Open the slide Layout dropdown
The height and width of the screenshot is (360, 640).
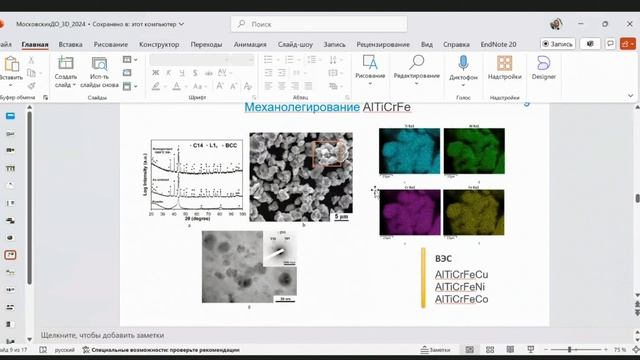coord(130,60)
